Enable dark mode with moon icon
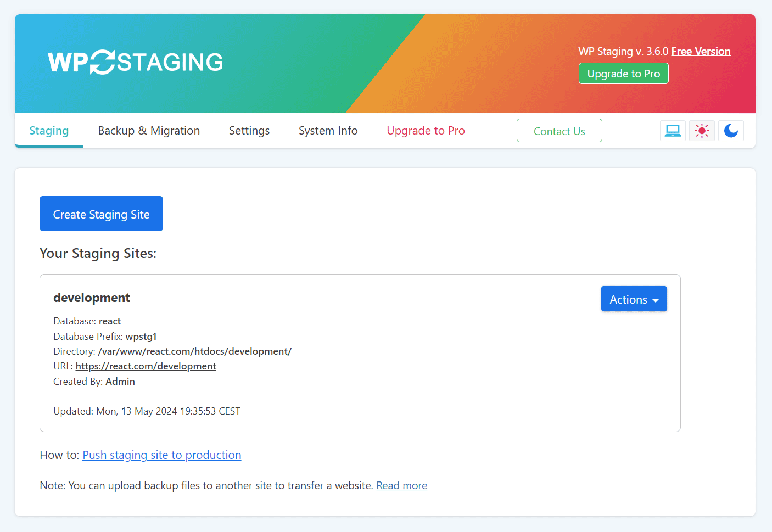 click(x=731, y=131)
